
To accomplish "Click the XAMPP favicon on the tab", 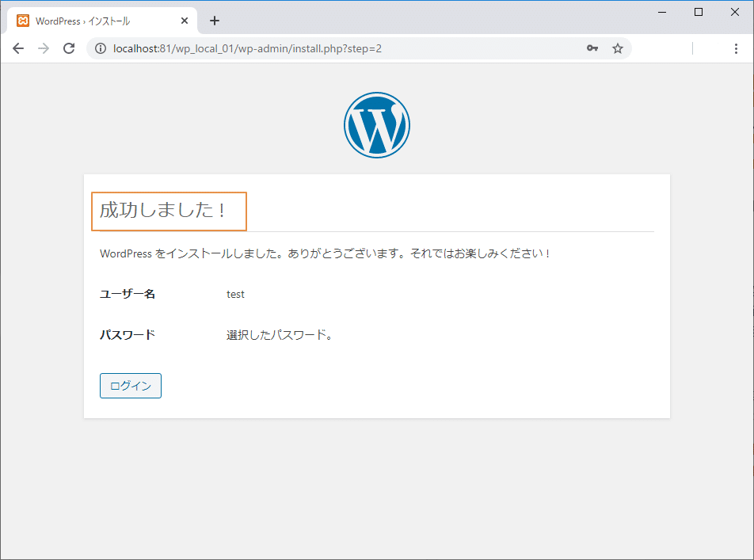I will (x=23, y=21).
